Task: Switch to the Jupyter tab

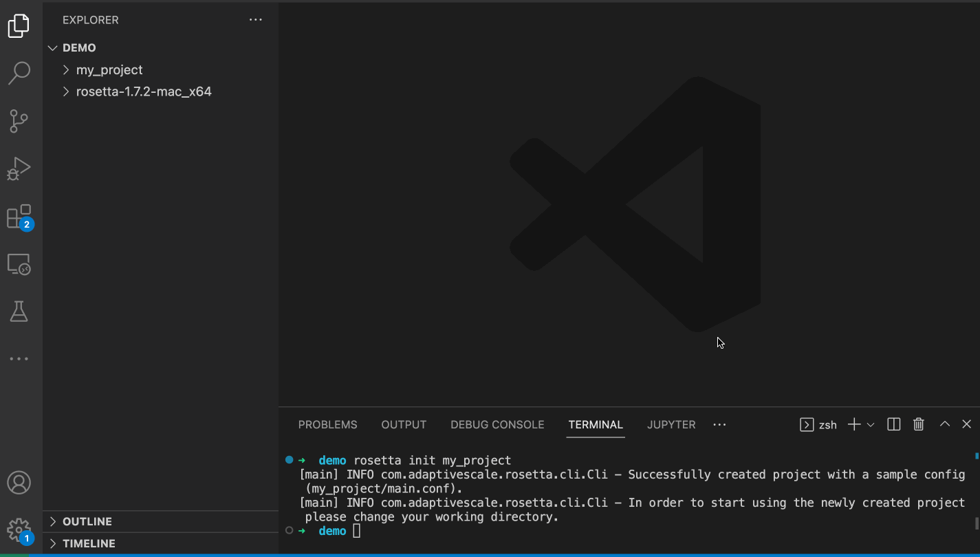Action: pyautogui.click(x=671, y=425)
